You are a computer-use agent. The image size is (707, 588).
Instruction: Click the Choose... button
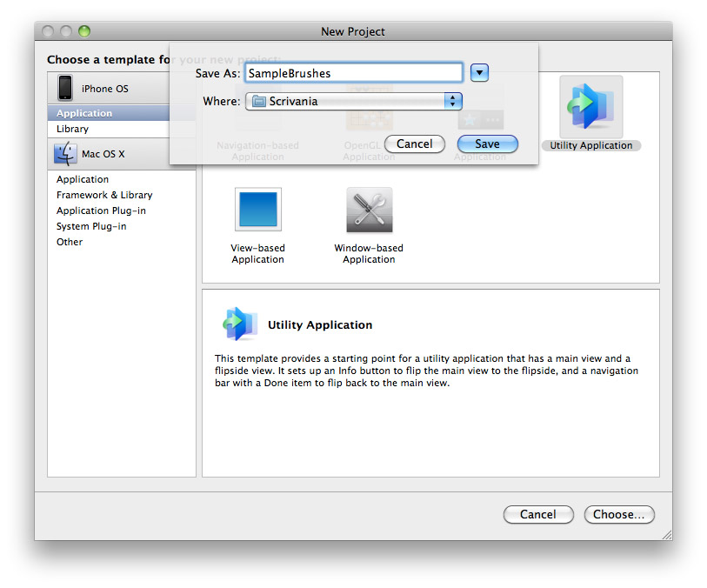[618, 514]
